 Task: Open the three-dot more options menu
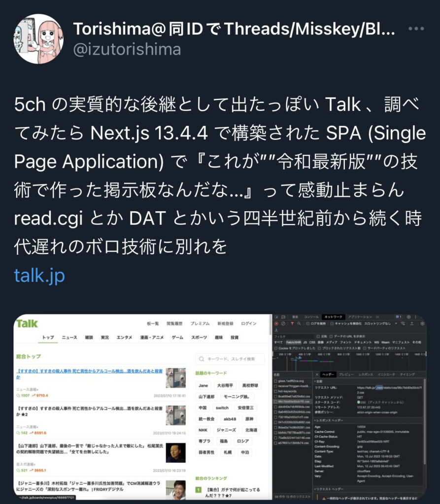click(416, 29)
